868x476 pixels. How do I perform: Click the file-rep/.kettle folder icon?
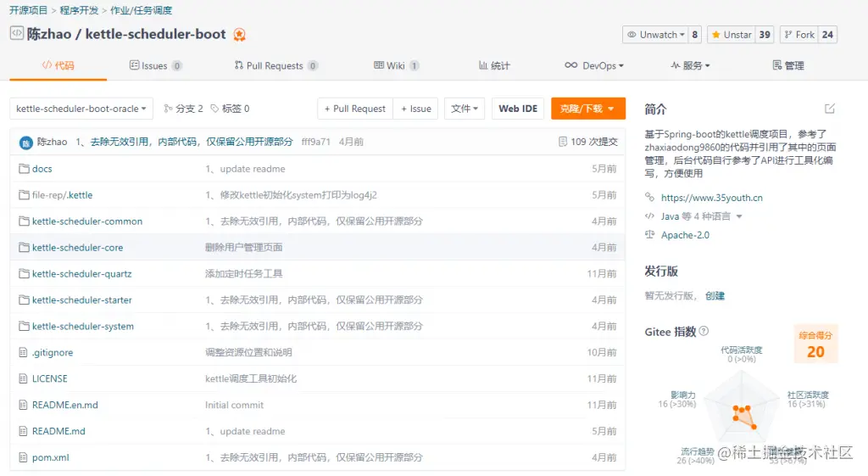coord(24,195)
